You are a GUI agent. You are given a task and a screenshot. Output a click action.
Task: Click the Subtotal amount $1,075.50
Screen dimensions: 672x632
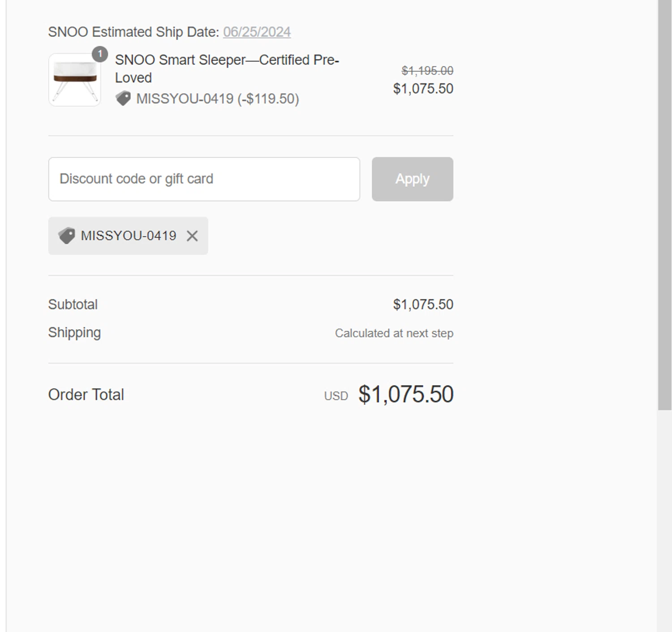(x=423, y=304)
